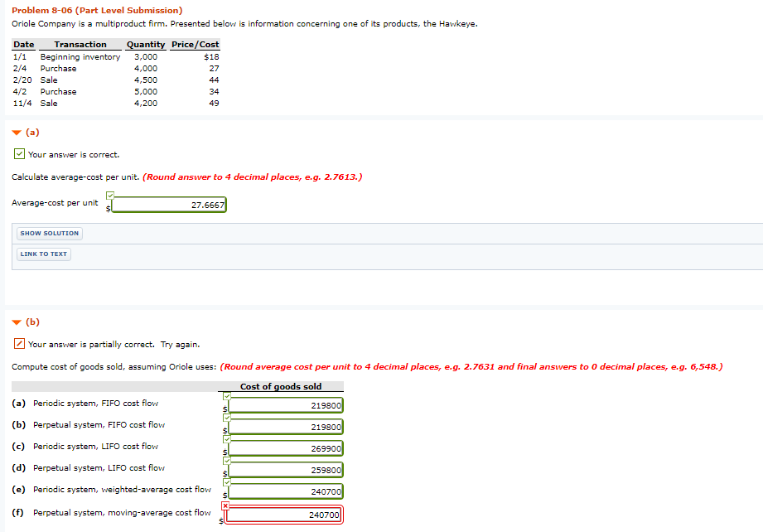Click the Price/Cost column header
The width and height of the screenshot is (763, 532).
pos(196,44)
